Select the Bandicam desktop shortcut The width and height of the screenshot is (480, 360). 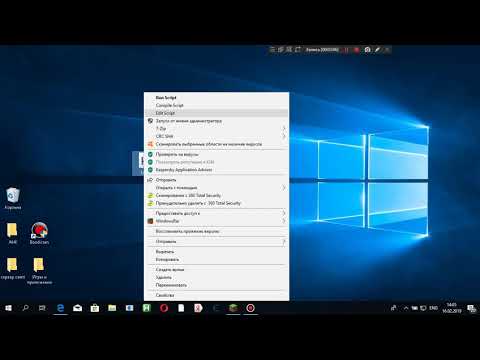[x=39, y=233]
